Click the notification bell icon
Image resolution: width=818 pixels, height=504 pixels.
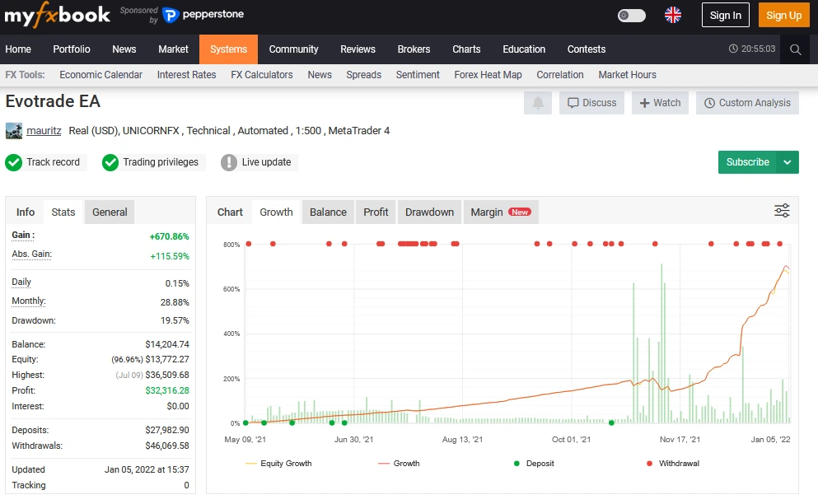tap(538, 103)
